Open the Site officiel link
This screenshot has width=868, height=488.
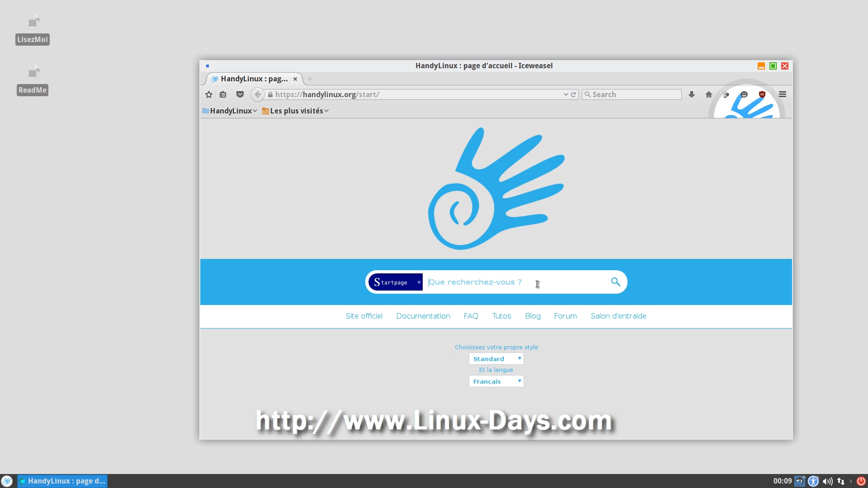364,316
